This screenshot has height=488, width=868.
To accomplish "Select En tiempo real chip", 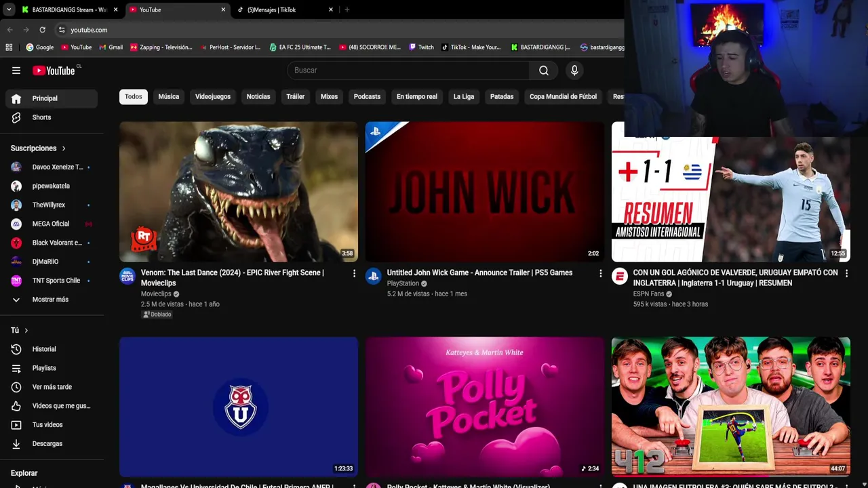I will point(417,97).
